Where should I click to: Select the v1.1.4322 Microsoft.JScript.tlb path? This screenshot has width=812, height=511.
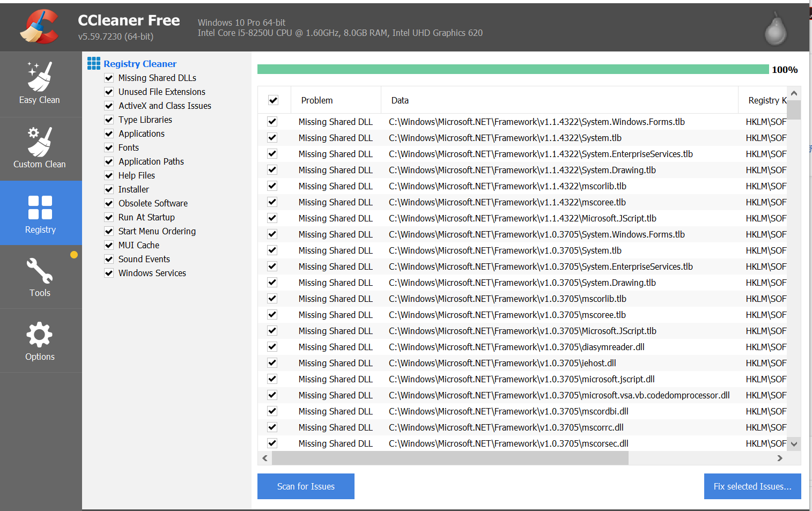point(522,218)
